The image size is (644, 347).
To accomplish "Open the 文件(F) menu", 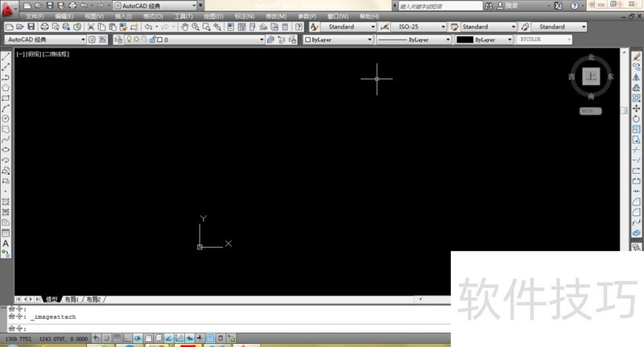I will click(35, 16).
